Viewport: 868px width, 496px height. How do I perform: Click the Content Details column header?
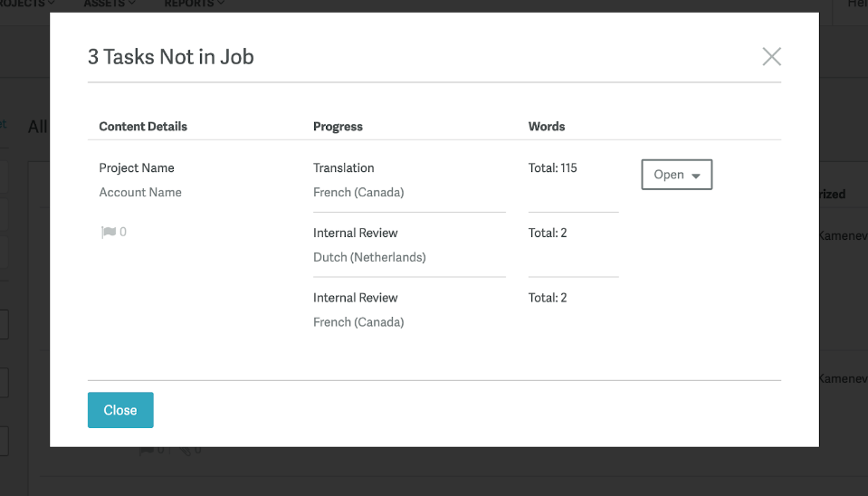point(143,126)
